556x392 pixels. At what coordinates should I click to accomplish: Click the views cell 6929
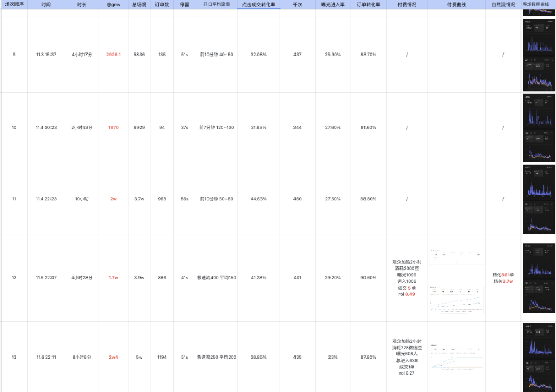pyautogui.click(x=139, y=127)
